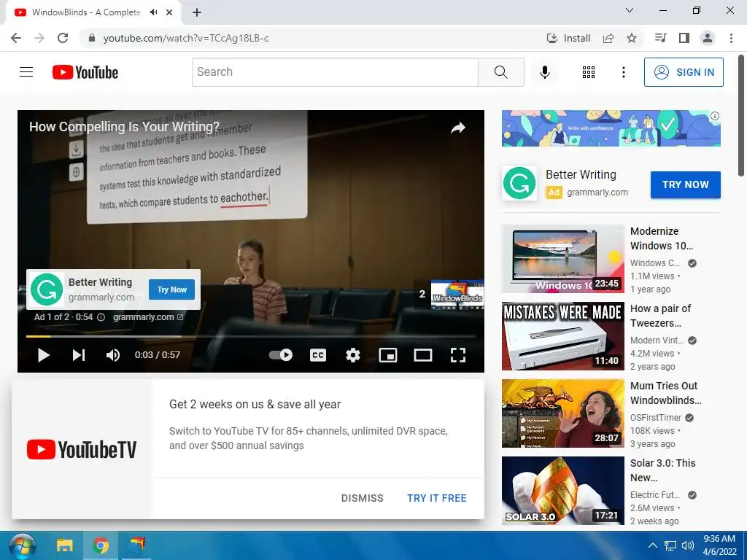Share this page from address bar
The height and width of the screenshot is (560, 747).
pyautogui.click(x=608, y=38)
